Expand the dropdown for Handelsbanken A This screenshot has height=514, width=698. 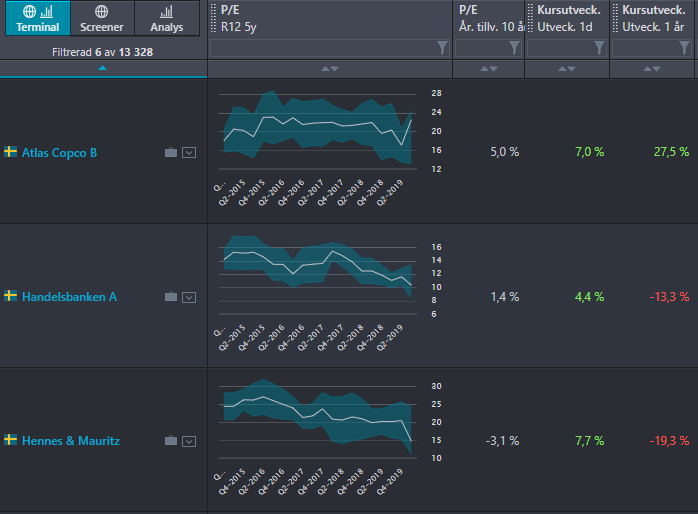tap(189, 297)
